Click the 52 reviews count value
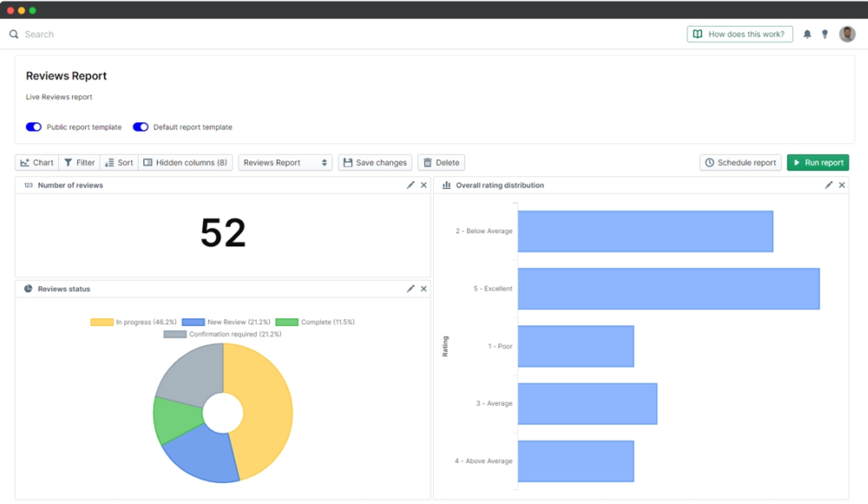Screen dimensions: 868x504 [223, 232]
